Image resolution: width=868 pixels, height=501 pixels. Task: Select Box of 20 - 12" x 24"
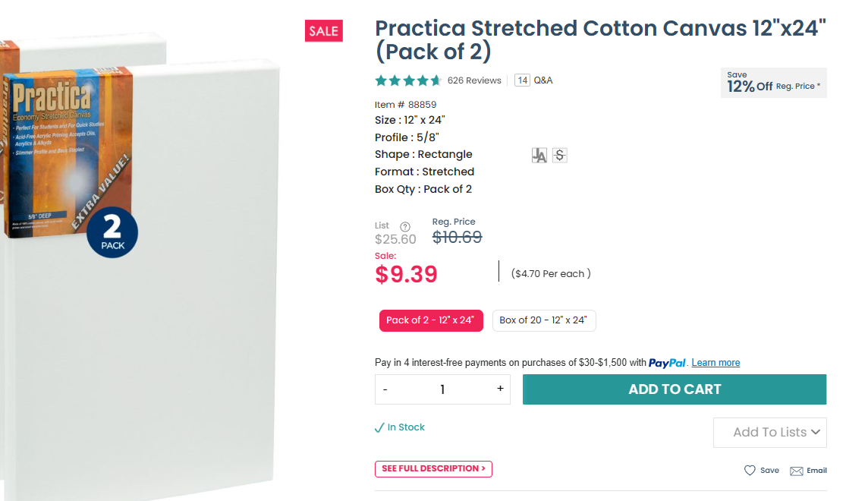[x=543, y=320]
